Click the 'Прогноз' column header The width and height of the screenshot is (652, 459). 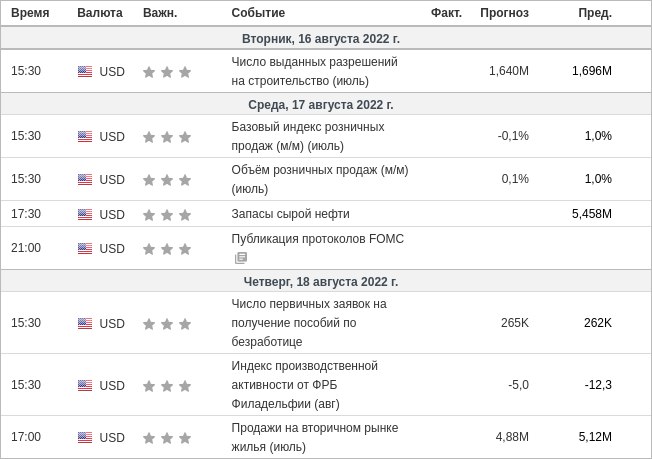pos(504,13)
